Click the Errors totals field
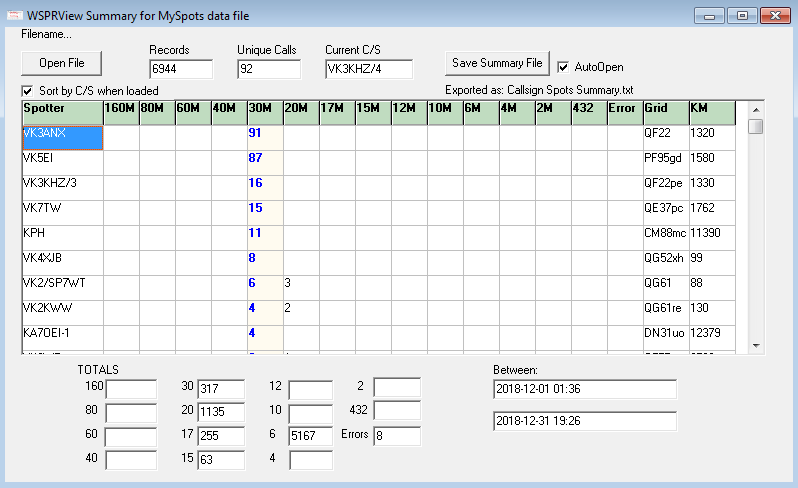The width and height of the screenshot is (798, 488). [x=397, y=436]
